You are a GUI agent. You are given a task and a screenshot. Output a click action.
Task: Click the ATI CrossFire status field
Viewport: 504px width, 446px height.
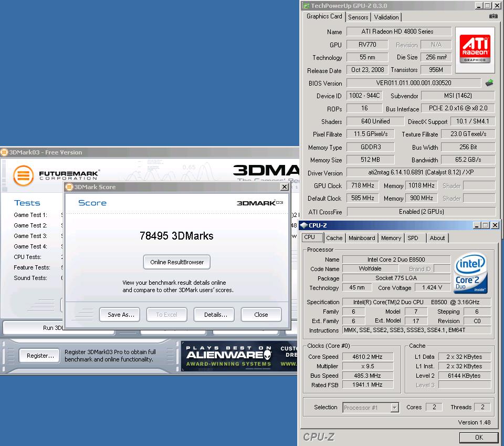421,212
